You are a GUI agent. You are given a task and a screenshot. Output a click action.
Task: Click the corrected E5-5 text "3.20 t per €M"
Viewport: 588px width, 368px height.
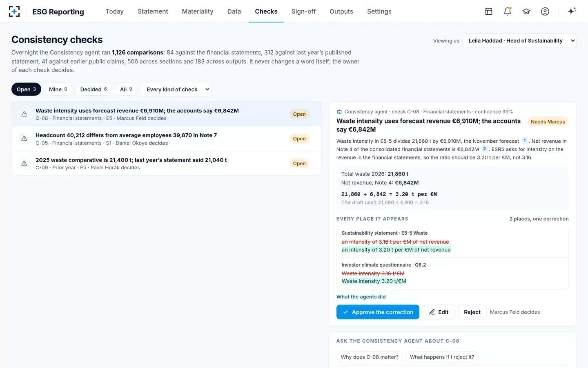click(396, 250)
